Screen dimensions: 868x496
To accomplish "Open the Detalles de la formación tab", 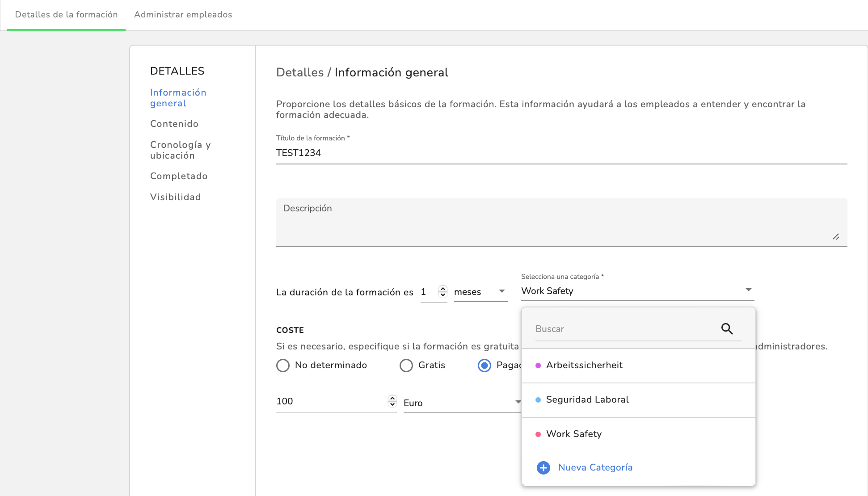I will coord(66,15).
